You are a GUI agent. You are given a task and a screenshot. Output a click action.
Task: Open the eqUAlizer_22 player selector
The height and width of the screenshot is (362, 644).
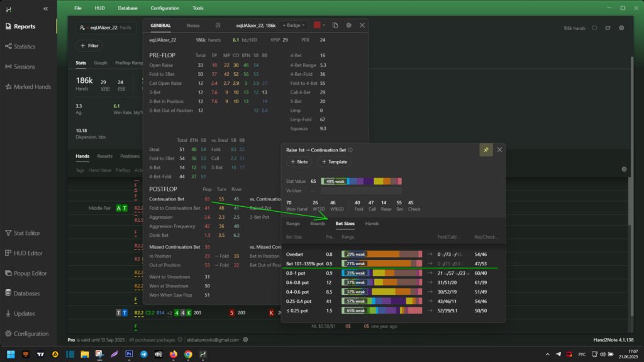[106, 28]
